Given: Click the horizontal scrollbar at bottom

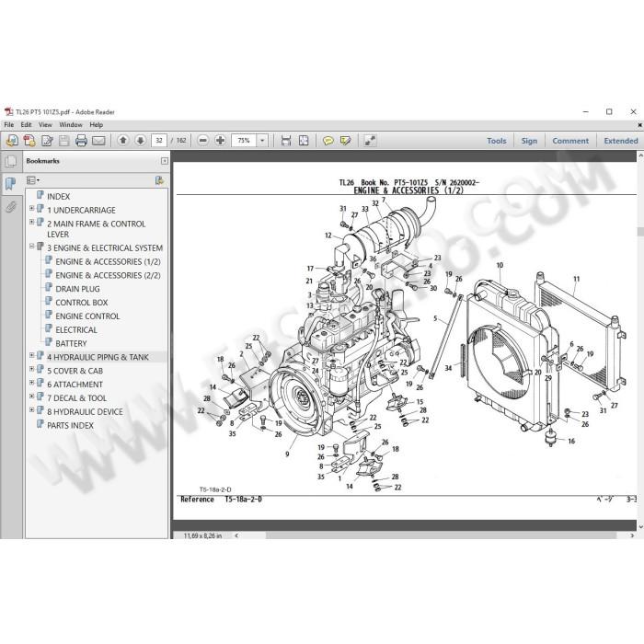Looking at the screenshot, I should pos(441,535).
